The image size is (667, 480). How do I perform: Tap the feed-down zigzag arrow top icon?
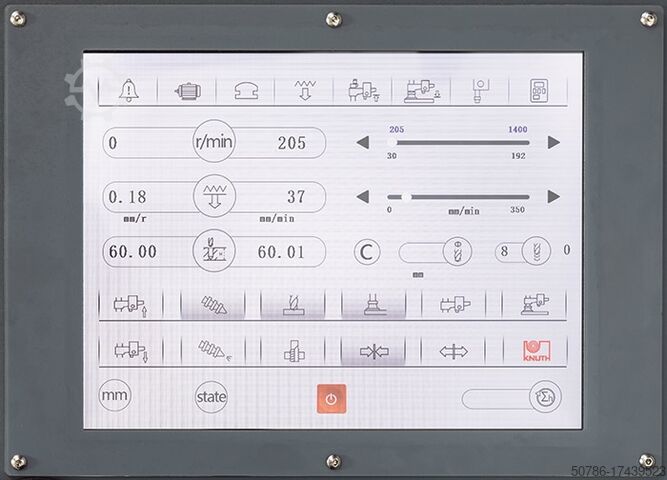pyautogui.click(x=305, y=90)
